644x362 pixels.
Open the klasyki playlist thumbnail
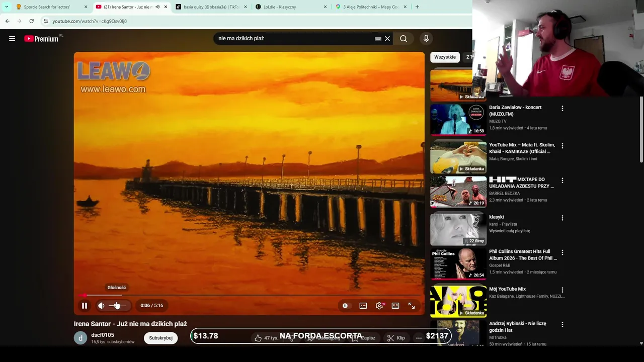[458, 229]
